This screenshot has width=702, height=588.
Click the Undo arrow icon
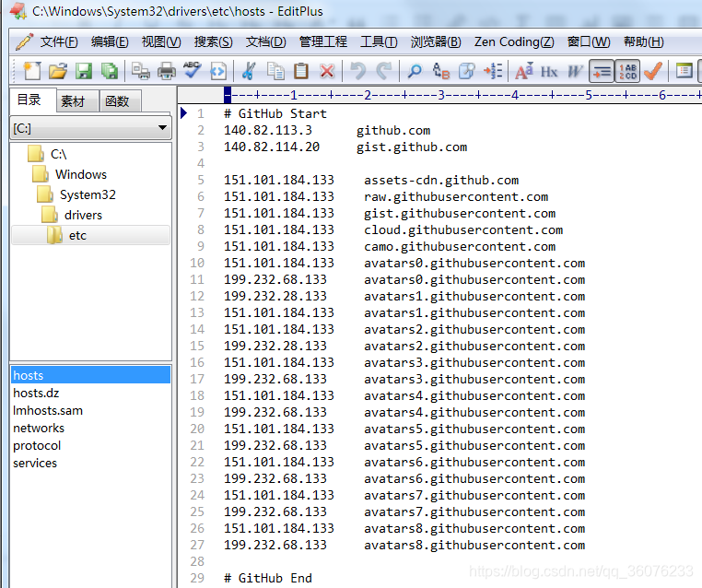pos(357,71)
